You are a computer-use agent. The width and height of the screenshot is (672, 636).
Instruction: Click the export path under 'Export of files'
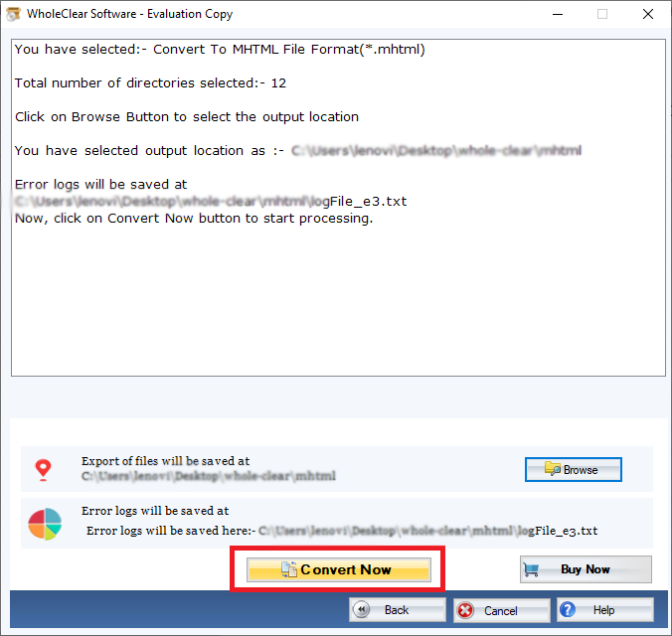pos(209,476)
